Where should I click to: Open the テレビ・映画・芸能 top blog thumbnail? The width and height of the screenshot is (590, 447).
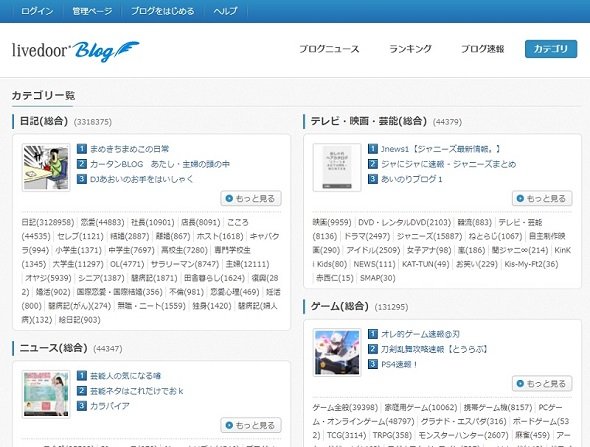(337, 167)
